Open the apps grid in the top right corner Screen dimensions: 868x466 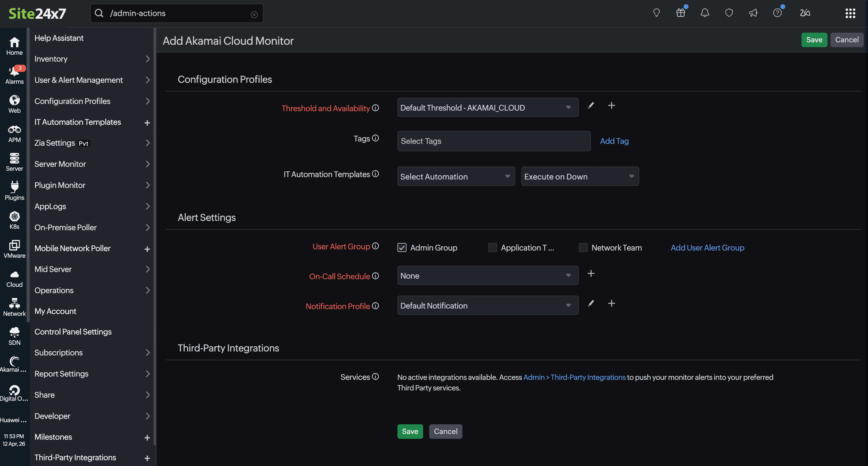(850, 13)
